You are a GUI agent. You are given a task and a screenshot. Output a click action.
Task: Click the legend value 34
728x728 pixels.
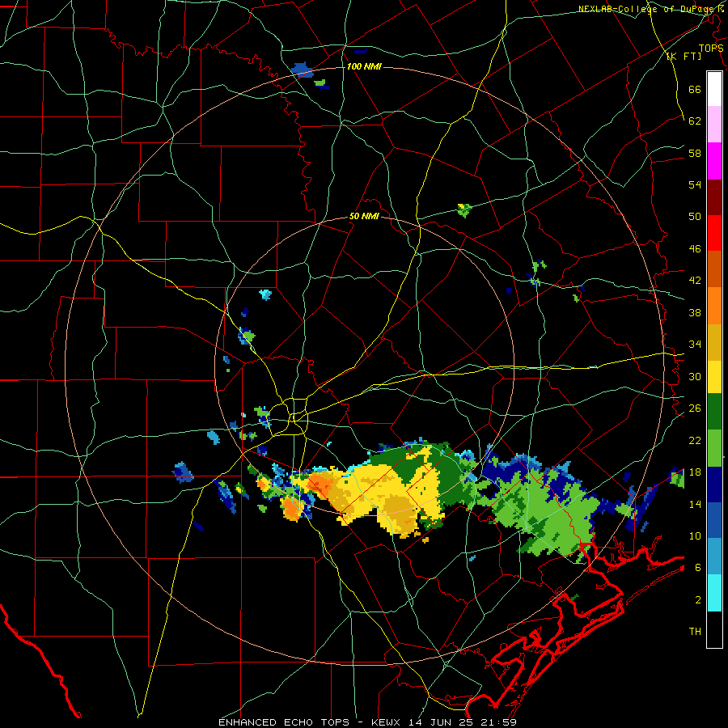[695, 345]
